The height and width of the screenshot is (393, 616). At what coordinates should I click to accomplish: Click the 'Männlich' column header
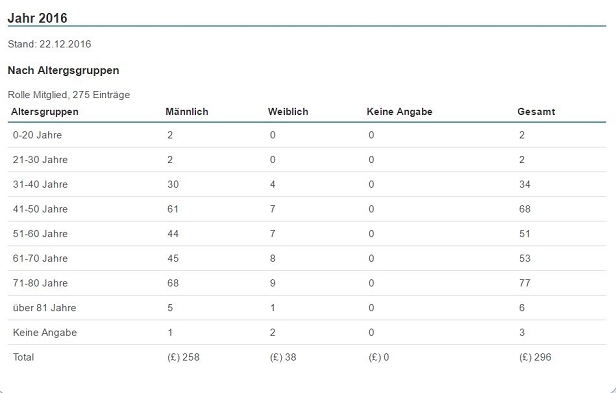click(x=187, y=112)
